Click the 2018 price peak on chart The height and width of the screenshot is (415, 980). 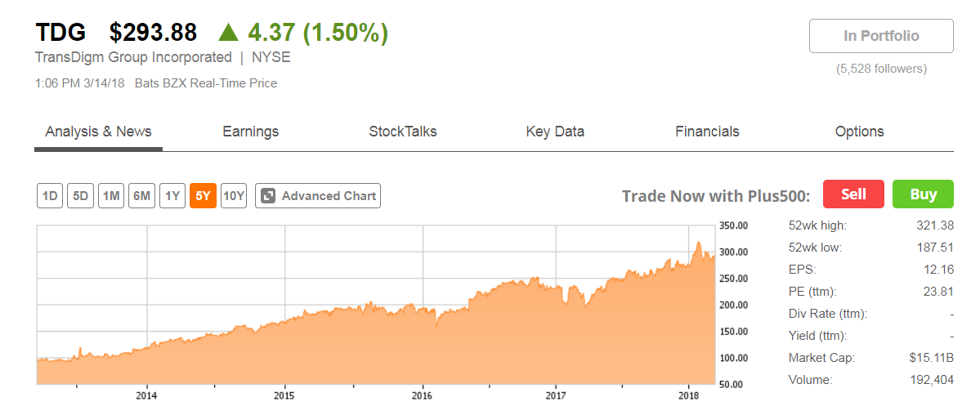(698, 243)
